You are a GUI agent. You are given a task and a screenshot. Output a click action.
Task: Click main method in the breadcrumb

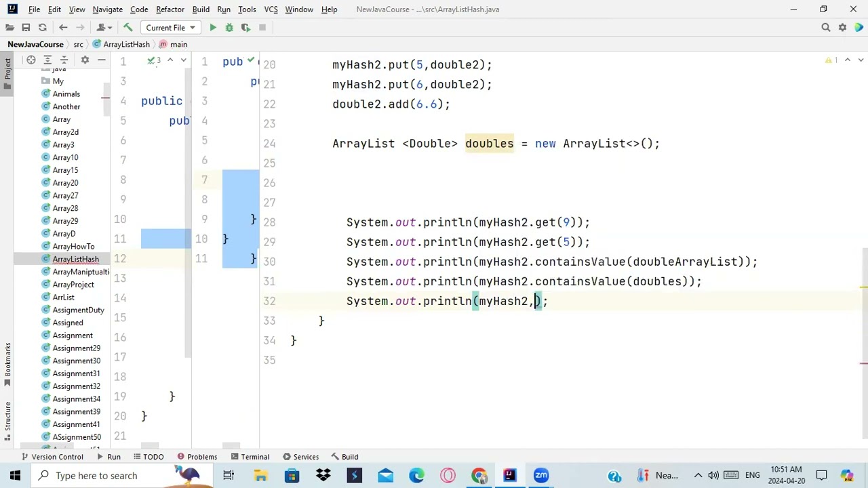point(174,44)
